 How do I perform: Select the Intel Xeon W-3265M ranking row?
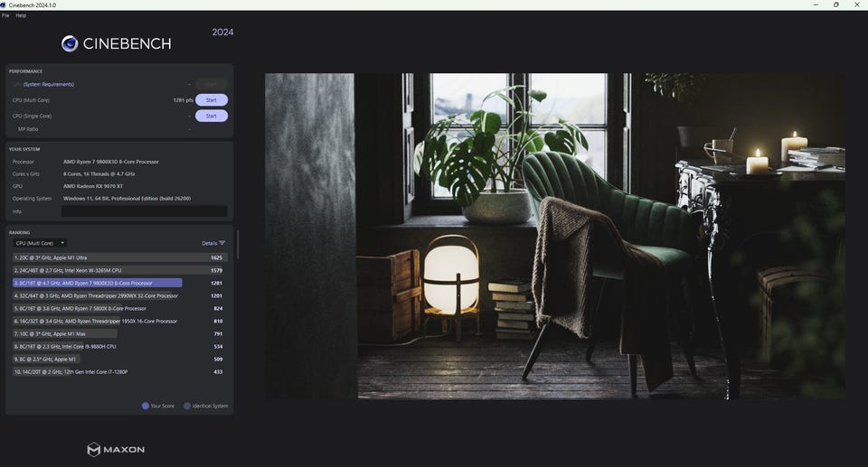pyautogui.click(x=119, y=271)
